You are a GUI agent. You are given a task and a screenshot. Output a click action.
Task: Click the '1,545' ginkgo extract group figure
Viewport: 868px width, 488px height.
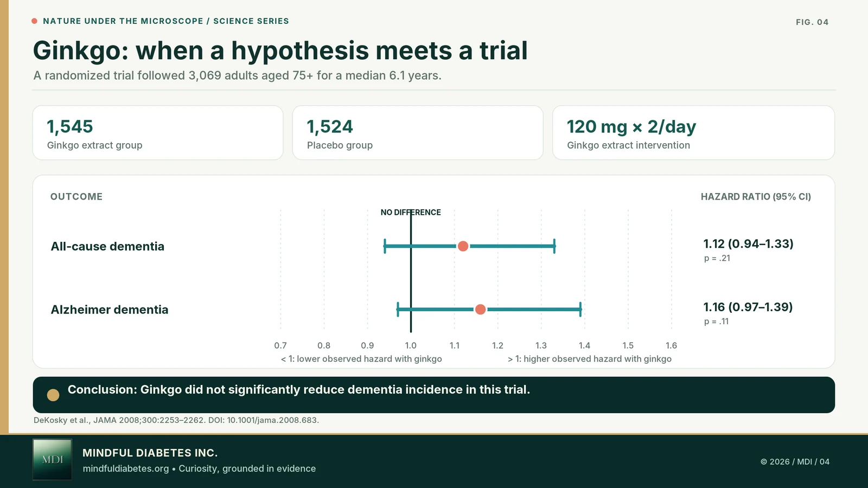[x=70, y=127]
